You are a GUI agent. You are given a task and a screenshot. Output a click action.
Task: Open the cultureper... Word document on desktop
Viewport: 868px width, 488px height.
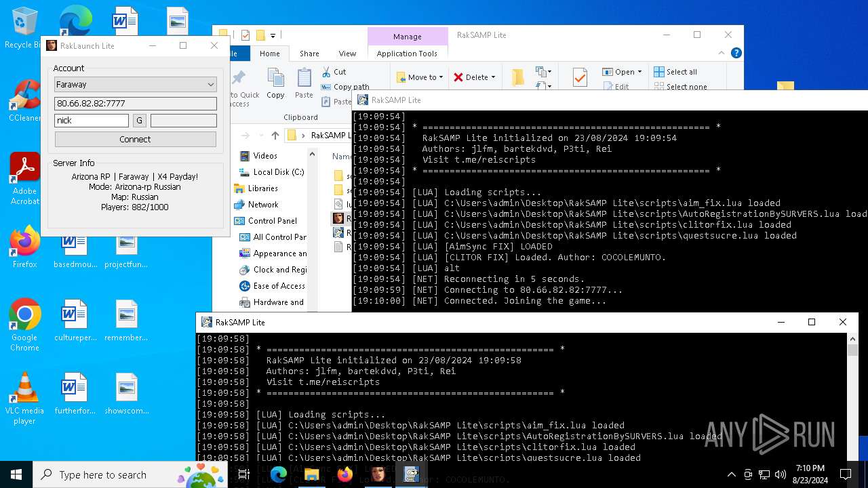pos(75,321)
